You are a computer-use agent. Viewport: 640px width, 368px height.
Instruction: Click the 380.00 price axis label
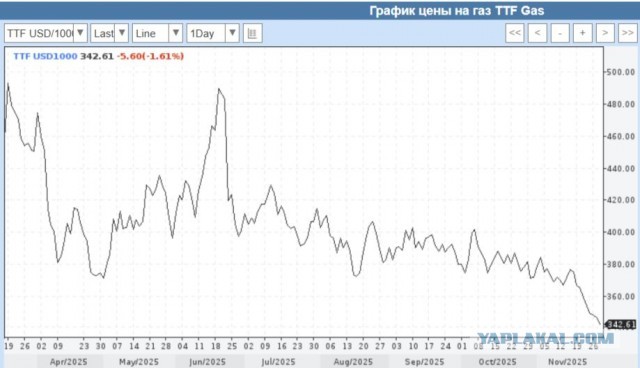621,264
